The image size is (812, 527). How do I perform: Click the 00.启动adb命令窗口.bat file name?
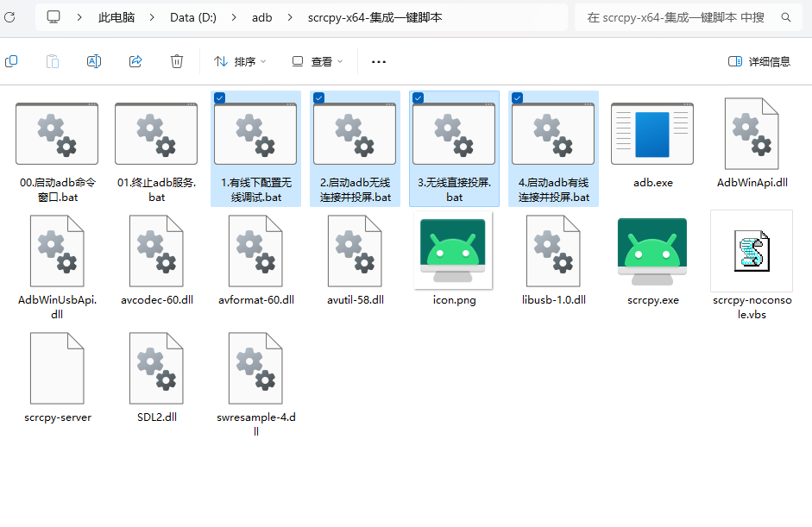coord(58,190)
